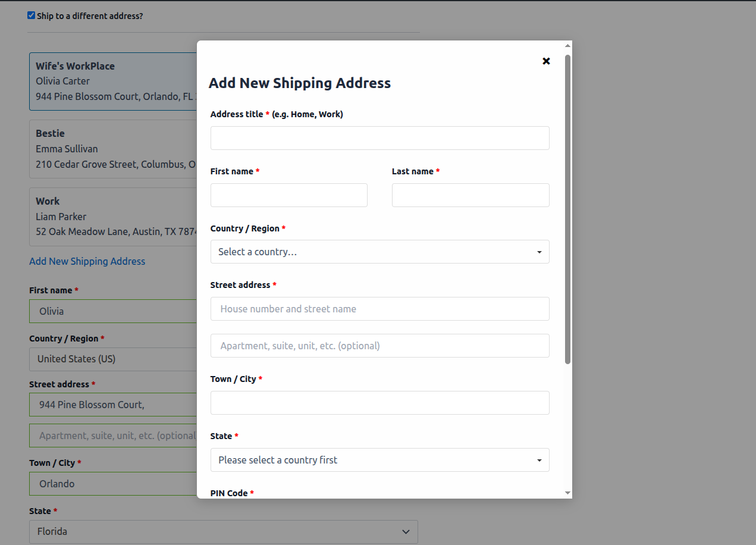Close the Add New Shipping Address dialog
756x545 pixels.
[x=546, y=61]
